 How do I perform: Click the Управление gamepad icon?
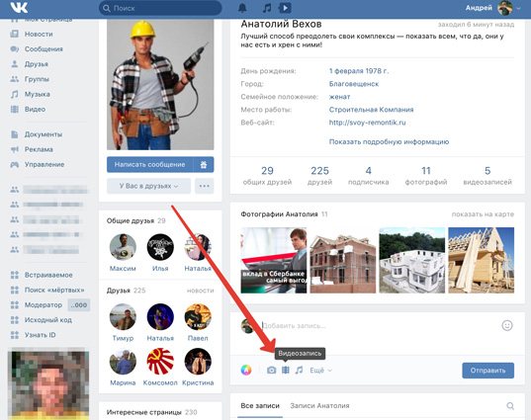pyautogui.click(x=15, y=164)
